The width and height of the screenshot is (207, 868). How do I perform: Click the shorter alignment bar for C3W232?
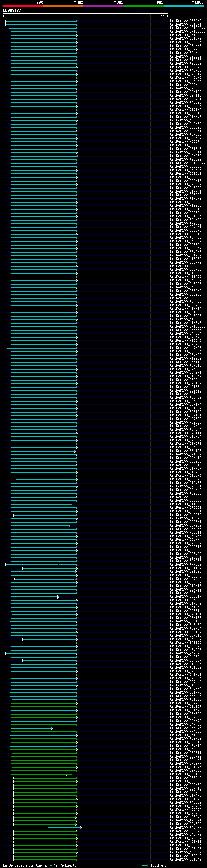(40, 526)
